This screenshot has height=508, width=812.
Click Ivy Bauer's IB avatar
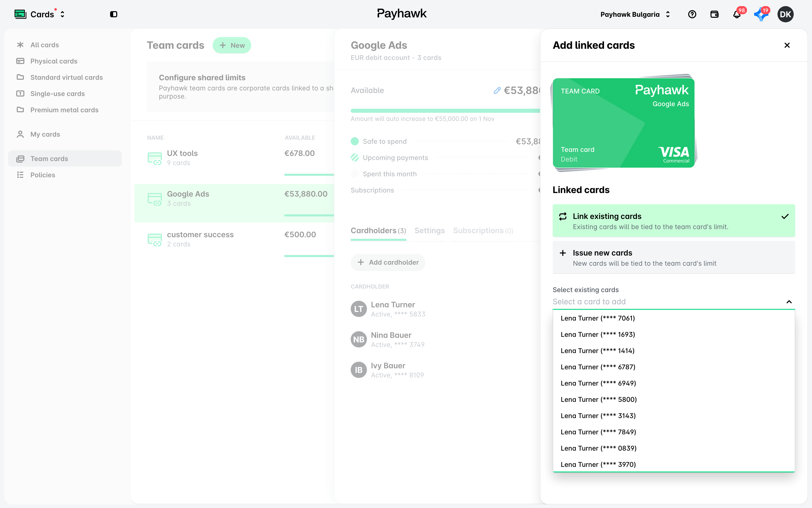pyautogui.click(x=359, y=370)
